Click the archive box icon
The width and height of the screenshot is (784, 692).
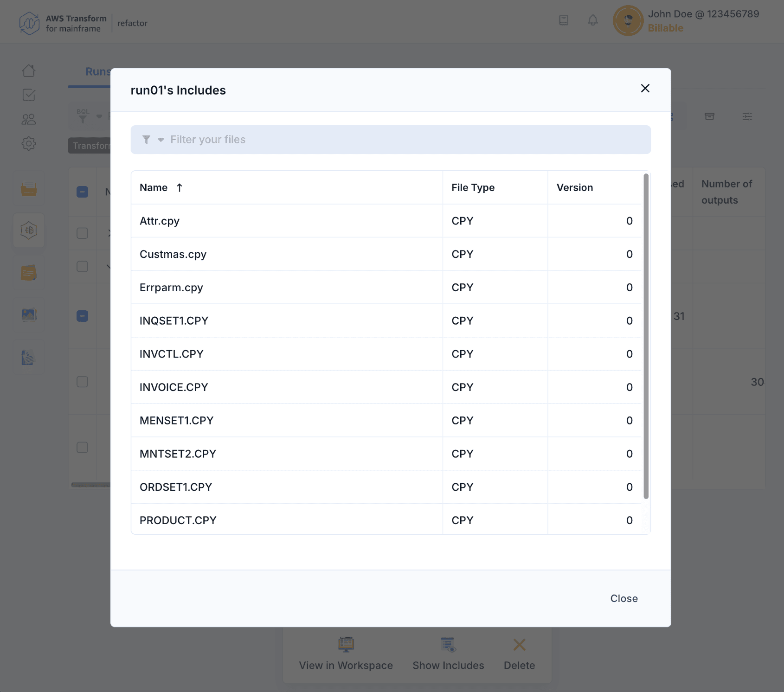click(x=709, y=116)
